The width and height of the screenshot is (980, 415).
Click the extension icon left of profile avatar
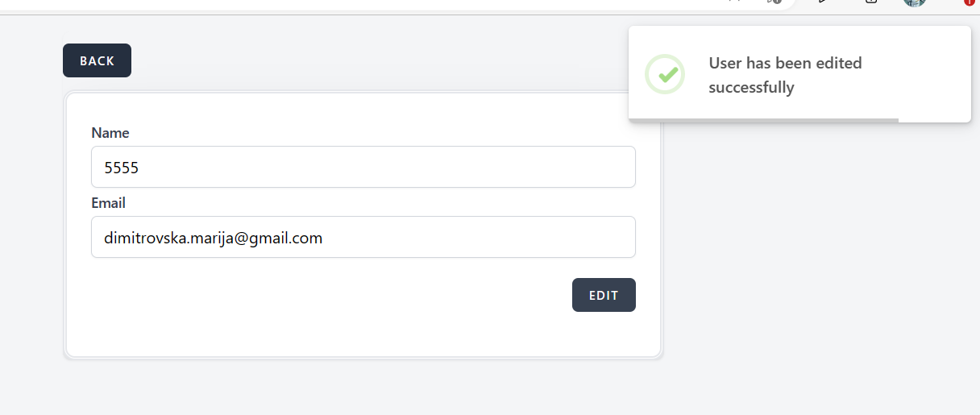pyautogui.click(x=871, y=2)
